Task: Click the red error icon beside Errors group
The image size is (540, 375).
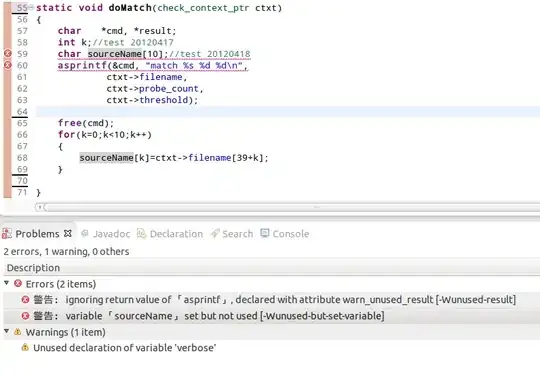Action: coord(18,283)
